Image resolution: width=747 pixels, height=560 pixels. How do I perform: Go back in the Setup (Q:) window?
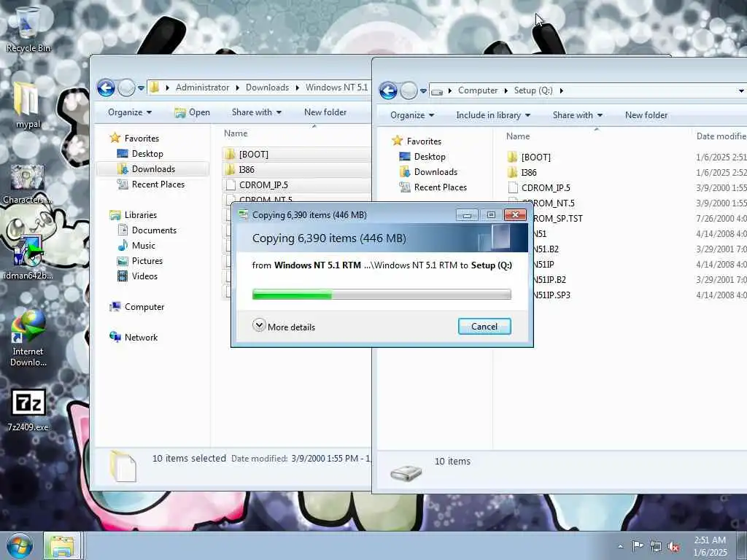tap(388, 90)
